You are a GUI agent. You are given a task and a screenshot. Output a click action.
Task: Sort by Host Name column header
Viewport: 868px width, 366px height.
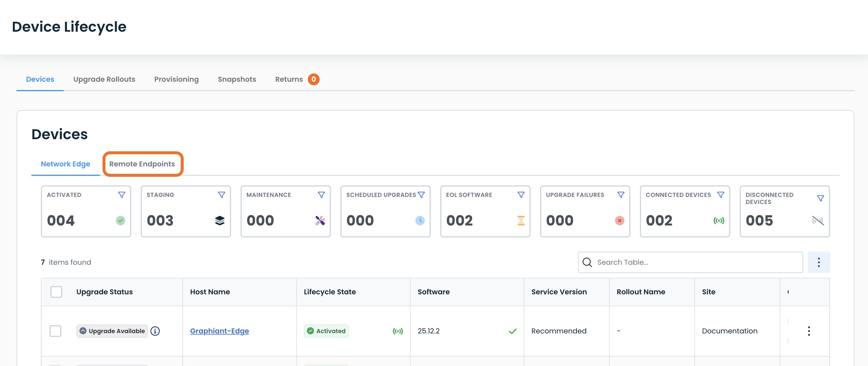[210, 292]
